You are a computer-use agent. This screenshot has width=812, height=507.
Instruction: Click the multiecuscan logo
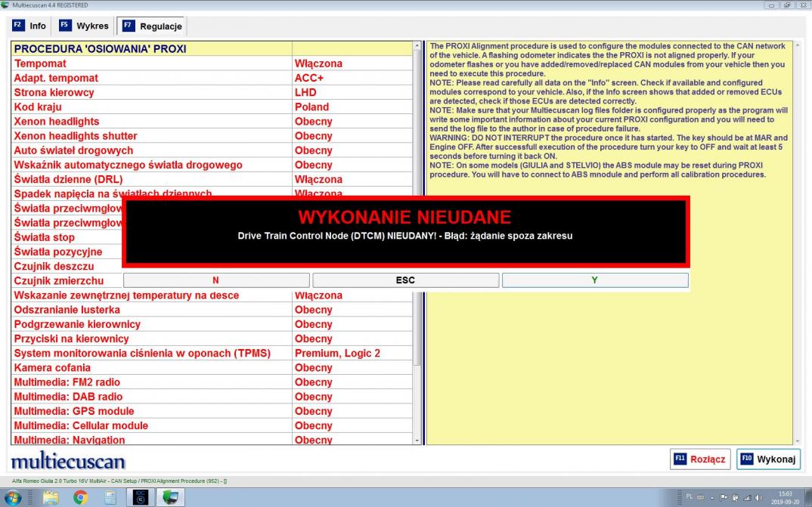pos(68,460)
